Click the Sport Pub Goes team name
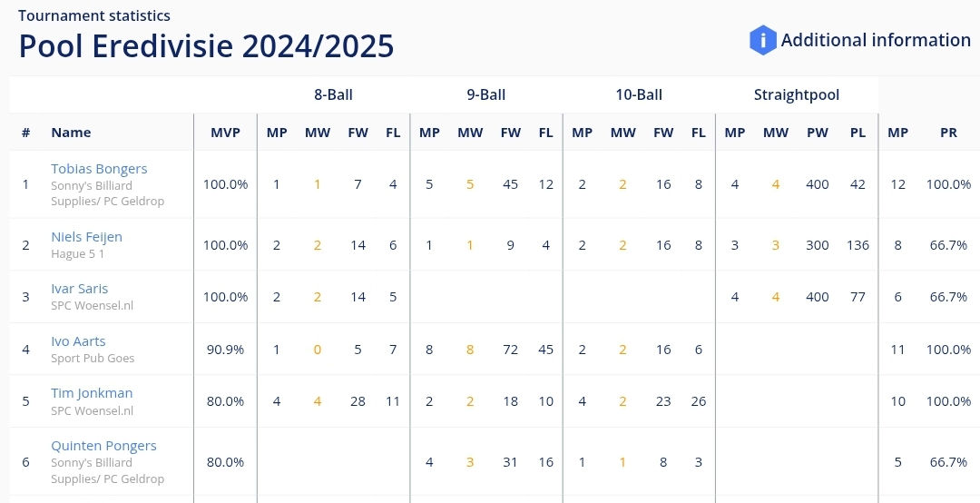Screen dimensions: 980x503 (93, 359)
